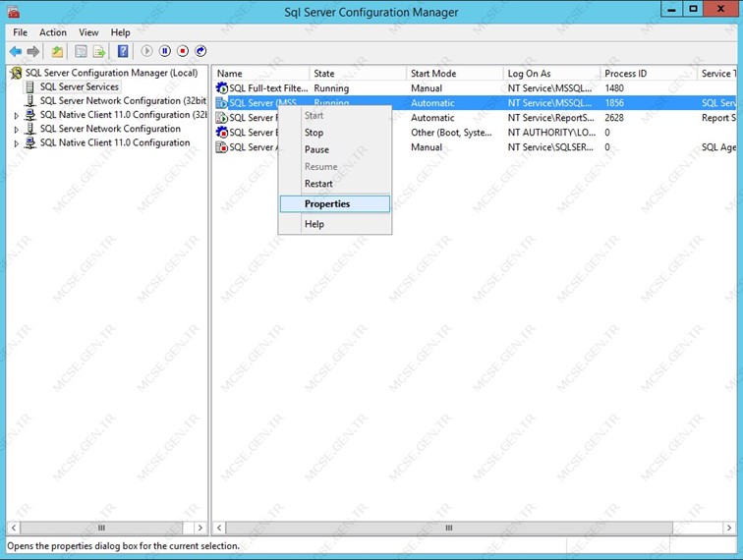743x560 pixels.
Task: Click right arrow of services list scrollbar
Action: click(x=729, y=528)
